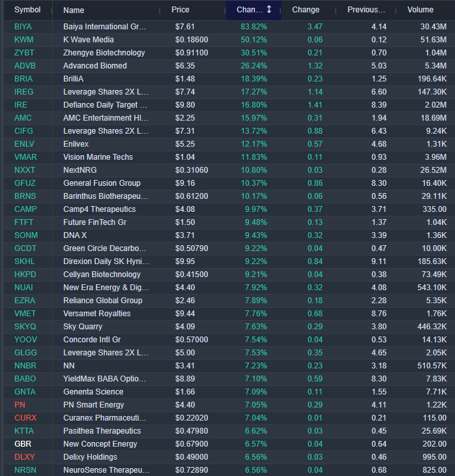Viewport: 455px width, 476px height.
Task: Sort by the Change percent column arrow icon
Action: pos(269,10)
